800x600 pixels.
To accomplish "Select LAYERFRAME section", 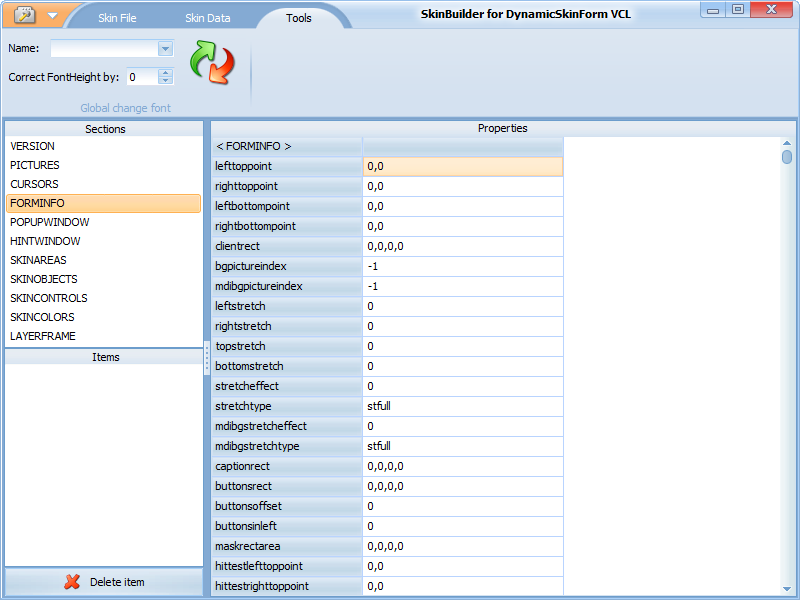I will click(x=104, y=336).
